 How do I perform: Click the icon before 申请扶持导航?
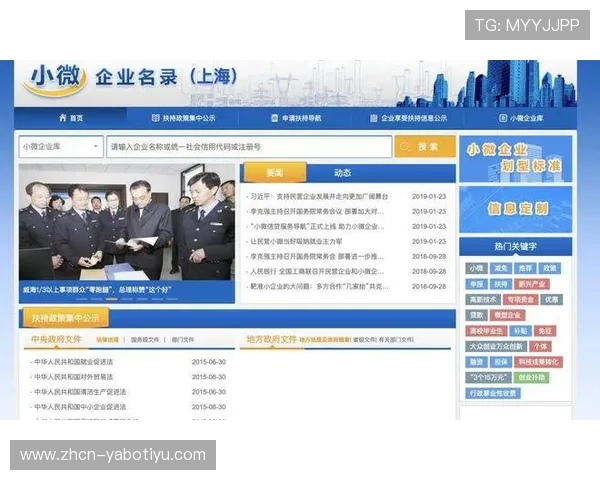click(274, 118)
